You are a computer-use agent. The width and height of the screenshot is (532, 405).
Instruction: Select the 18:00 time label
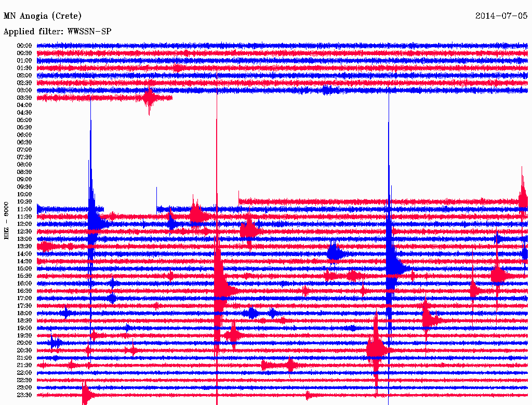(24, 313)
